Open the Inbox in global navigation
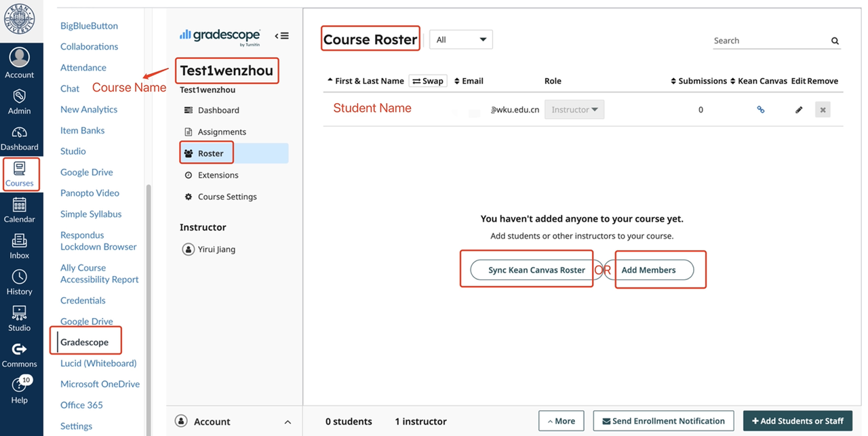868x436 pixels. coord(19,246)
